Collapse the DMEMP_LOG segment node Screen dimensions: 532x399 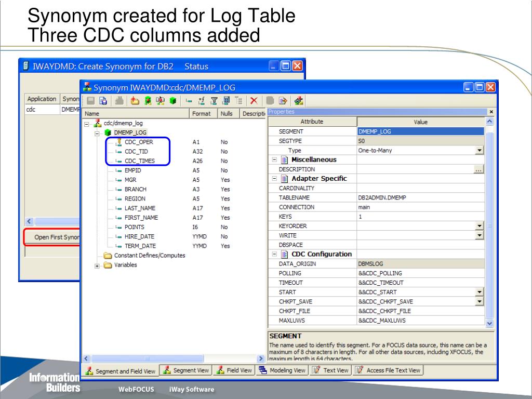(x=97, y=132)
